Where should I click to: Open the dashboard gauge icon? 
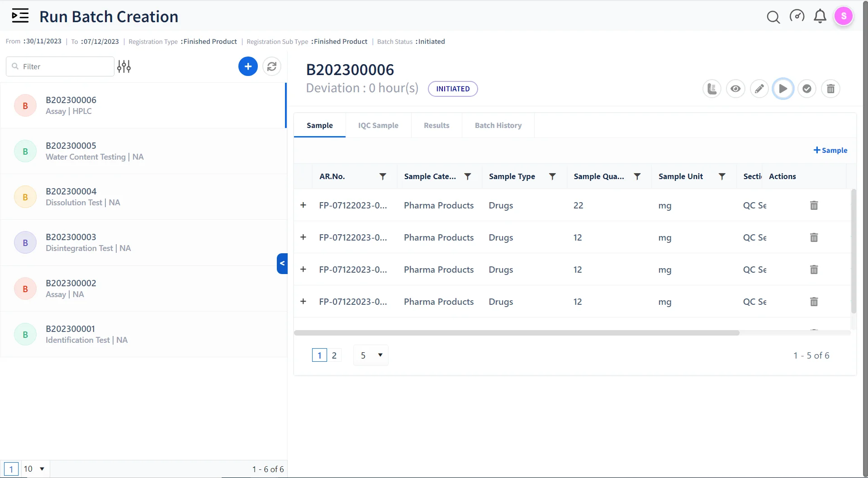[797, 16]
